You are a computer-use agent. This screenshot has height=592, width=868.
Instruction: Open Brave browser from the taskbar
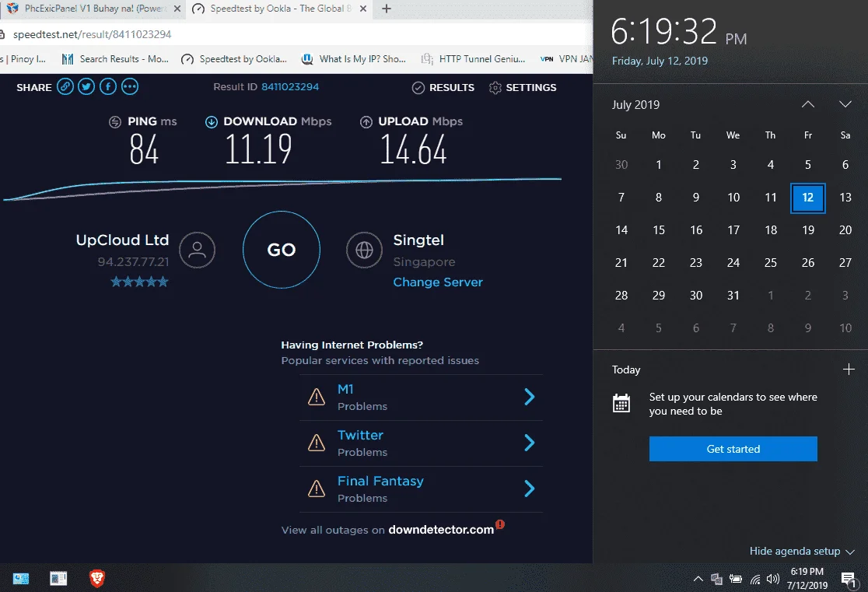tap(97, 579)
